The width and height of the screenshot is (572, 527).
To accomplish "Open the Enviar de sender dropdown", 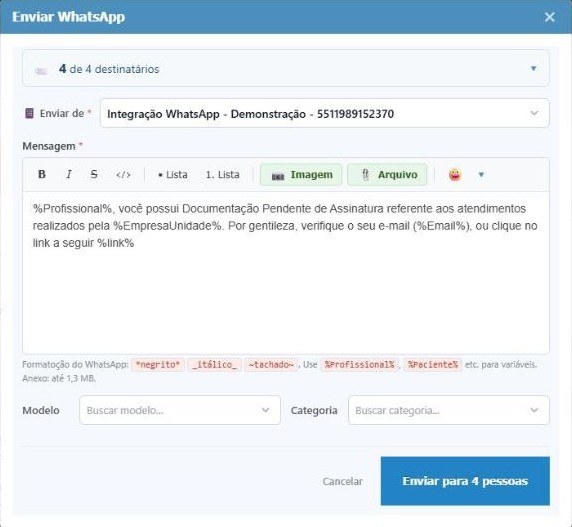I will (x=325, y=113).
